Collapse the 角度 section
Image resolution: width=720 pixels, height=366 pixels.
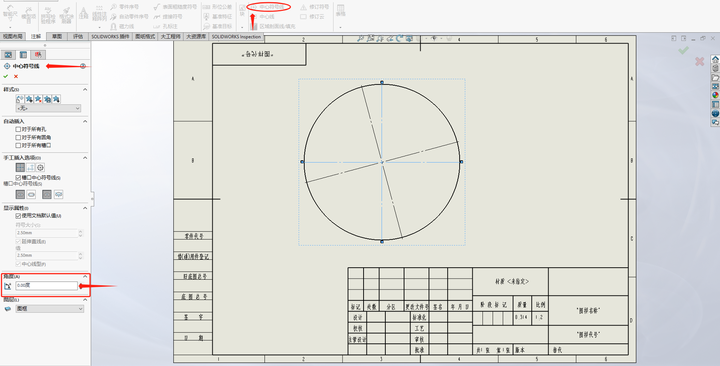pyautogui.click(x=85, y=276)
